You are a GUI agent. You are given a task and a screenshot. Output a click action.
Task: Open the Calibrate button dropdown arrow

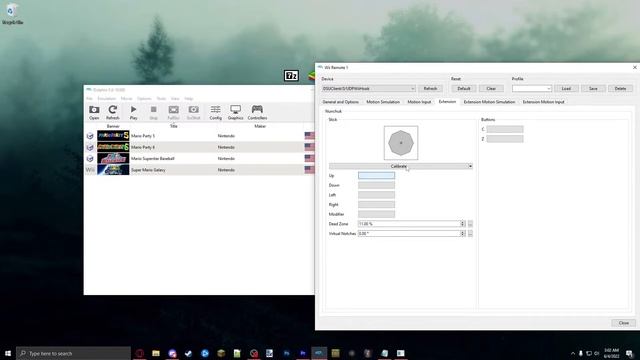[x=470, y=166]
